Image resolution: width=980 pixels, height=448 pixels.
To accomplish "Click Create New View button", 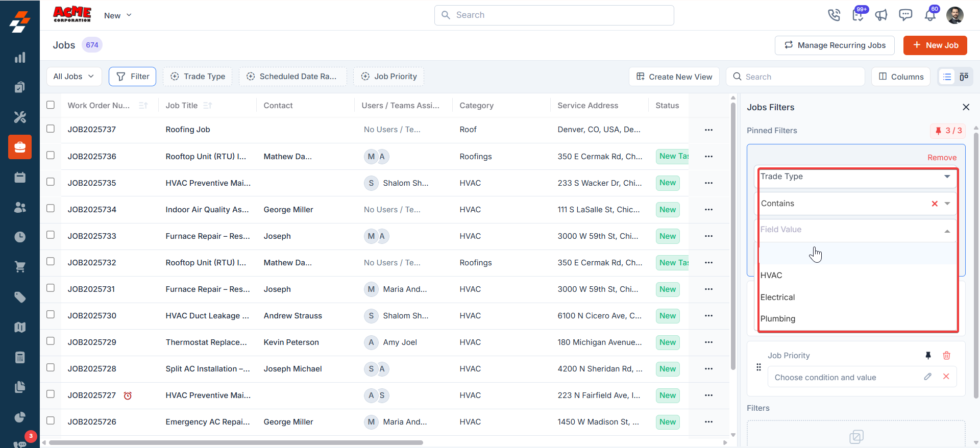I will click(x=674, y=77).
